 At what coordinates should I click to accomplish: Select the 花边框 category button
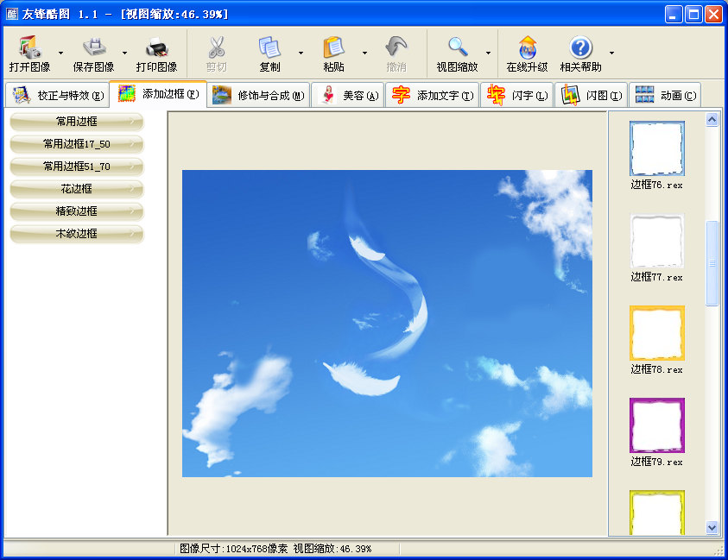(77, 189)
